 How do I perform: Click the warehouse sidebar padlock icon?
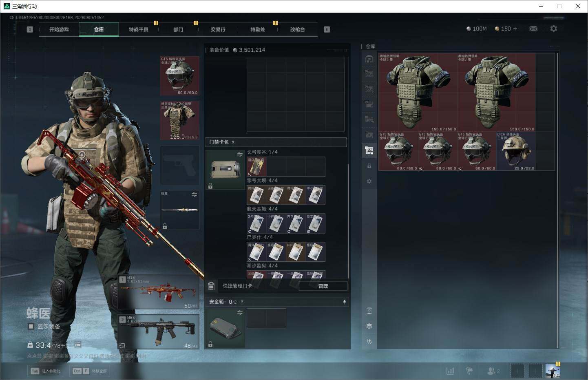pyautogui.click(x=369, y=166)
